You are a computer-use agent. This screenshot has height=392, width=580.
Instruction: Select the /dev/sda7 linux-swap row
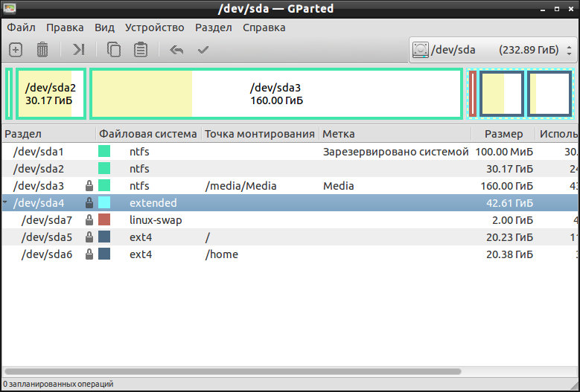290,220
